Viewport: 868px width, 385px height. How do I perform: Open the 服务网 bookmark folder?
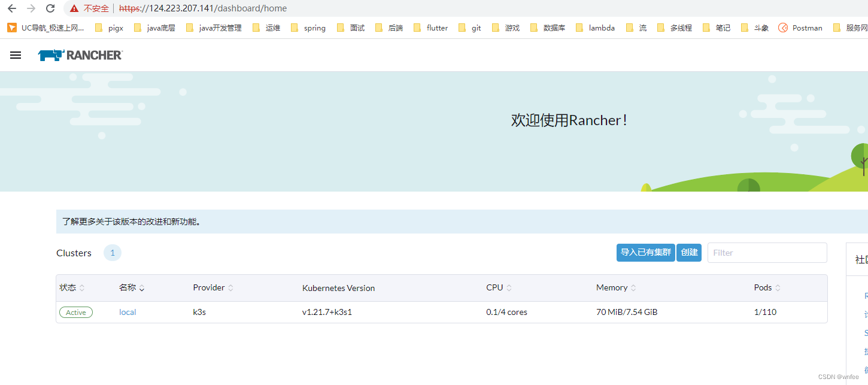coord(850,28)
